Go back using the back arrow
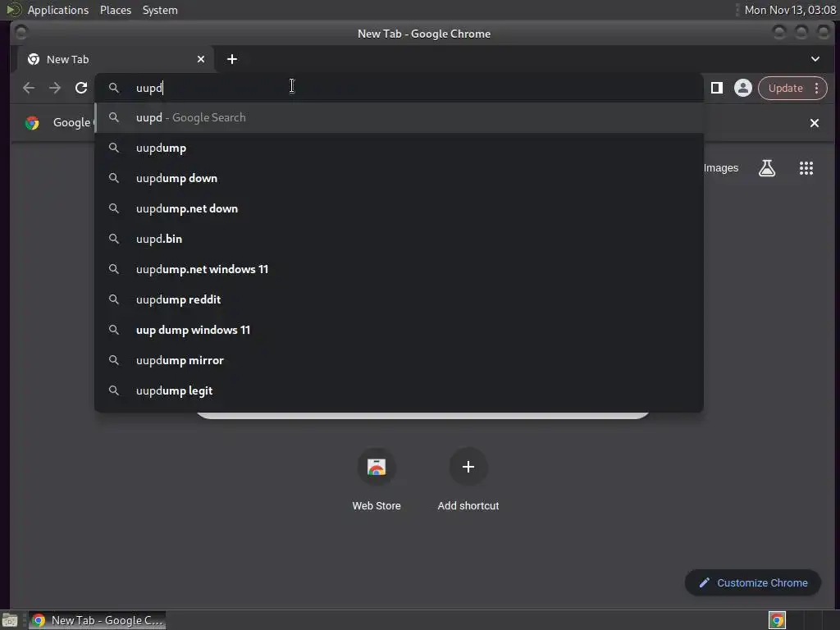 (29, 88)
